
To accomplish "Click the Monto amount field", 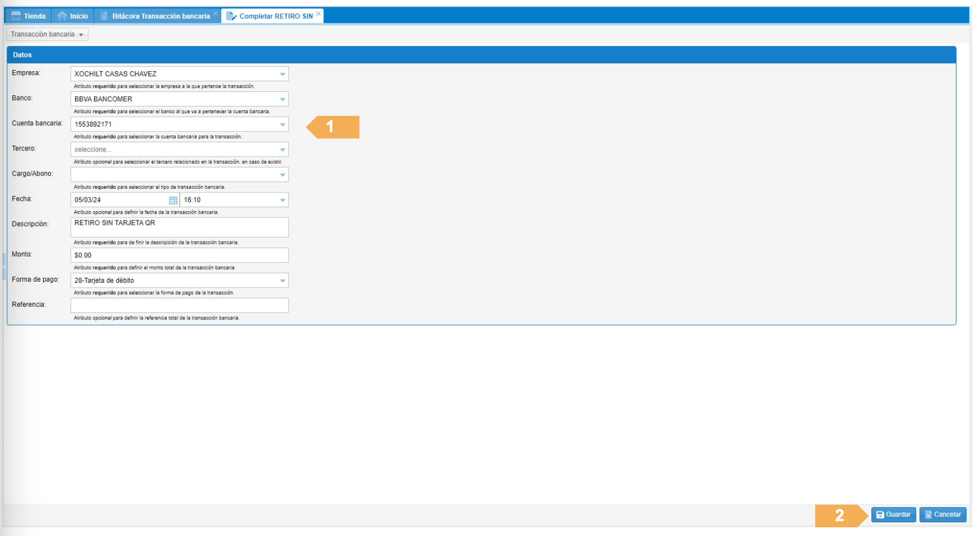I will click(179, 255).
